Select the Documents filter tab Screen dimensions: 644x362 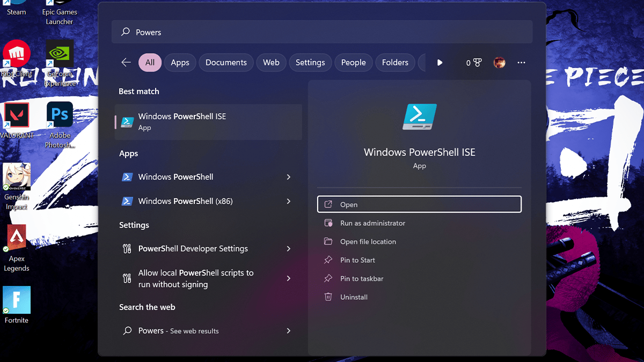[226, 63]
